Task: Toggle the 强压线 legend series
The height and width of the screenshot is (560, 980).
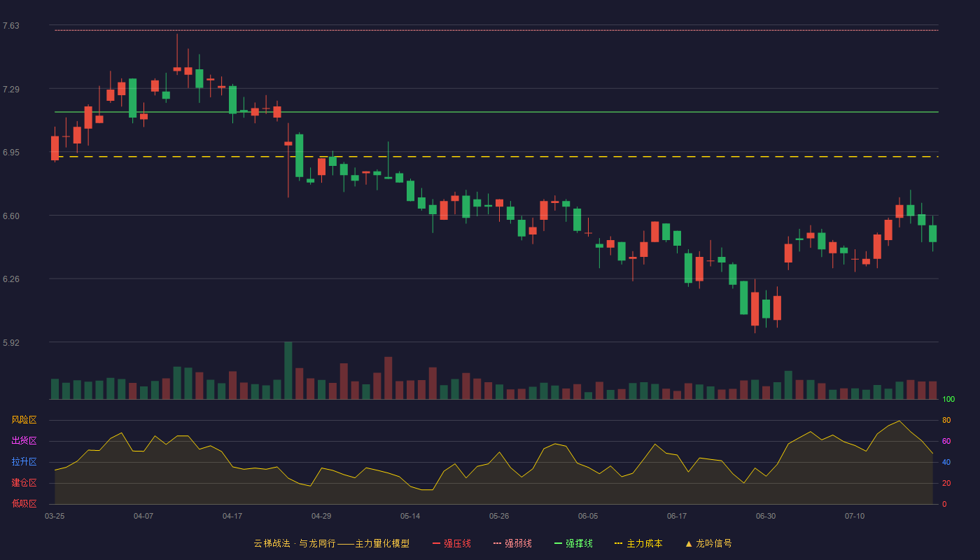Action: tap(451, 543)
